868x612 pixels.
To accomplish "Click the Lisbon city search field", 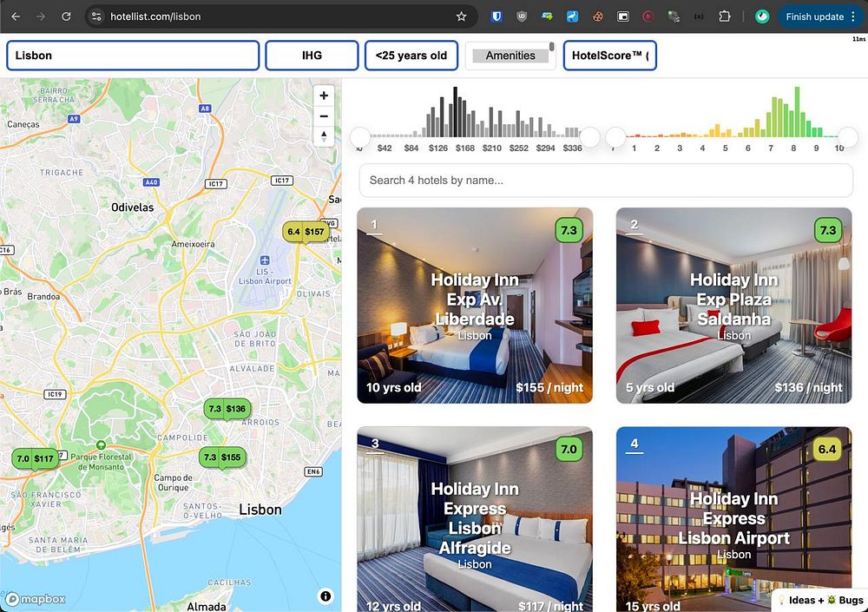I will tap(133, 56).
